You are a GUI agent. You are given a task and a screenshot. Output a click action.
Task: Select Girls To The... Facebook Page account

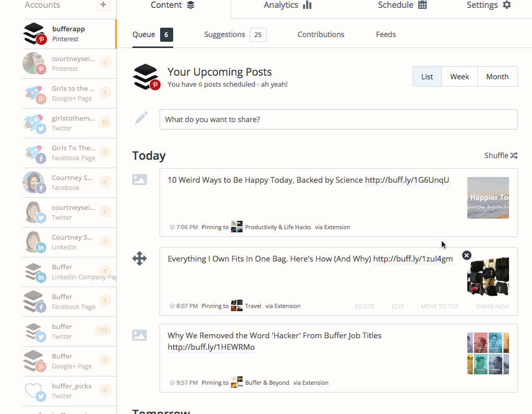(x=69, y=153)
